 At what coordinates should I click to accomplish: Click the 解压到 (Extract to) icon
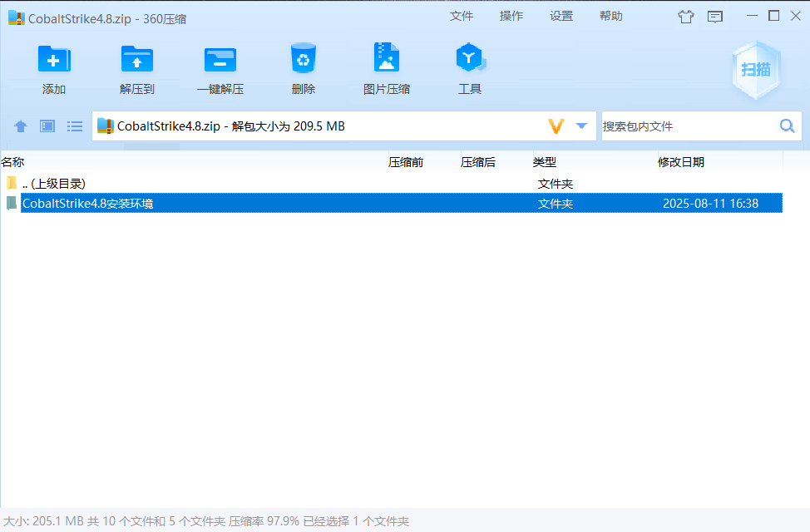pos(137,59)
